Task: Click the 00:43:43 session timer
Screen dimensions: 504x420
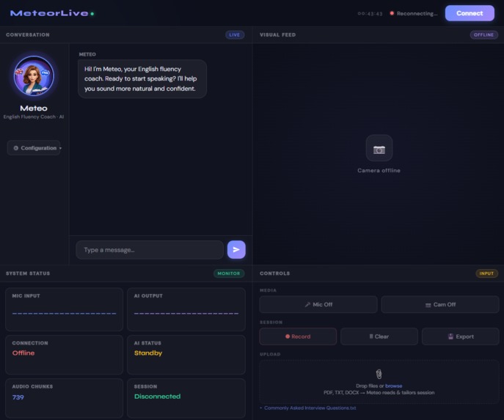Action: click(370, 14)
